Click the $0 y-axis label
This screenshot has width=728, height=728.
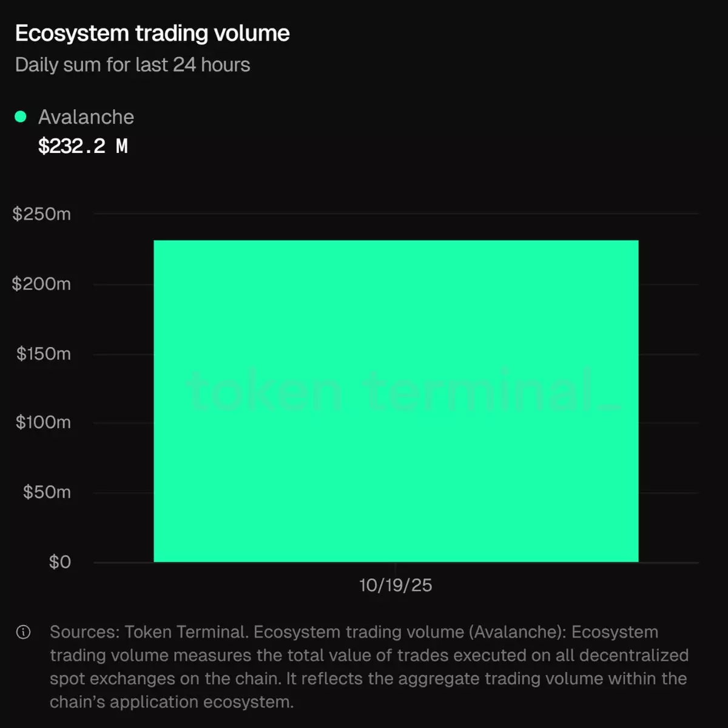[60, 562]
